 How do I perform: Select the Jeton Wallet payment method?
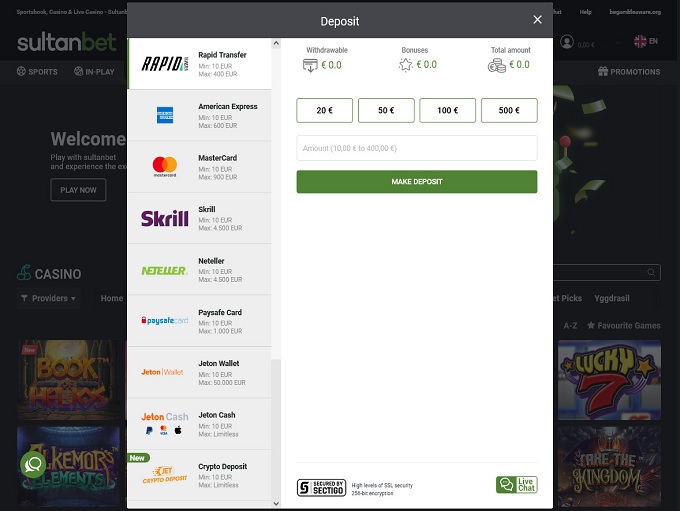tap(199, 373)
